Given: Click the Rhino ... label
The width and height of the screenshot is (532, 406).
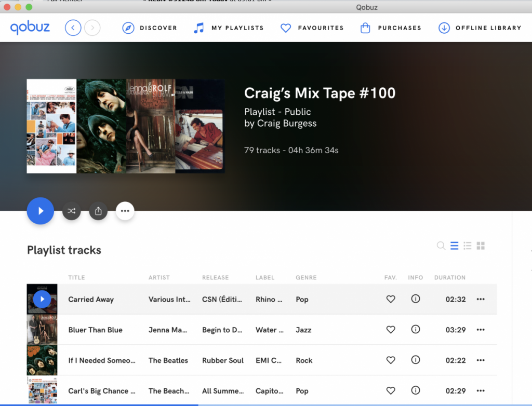Looking at the screenshot, I should pos(269,299).
